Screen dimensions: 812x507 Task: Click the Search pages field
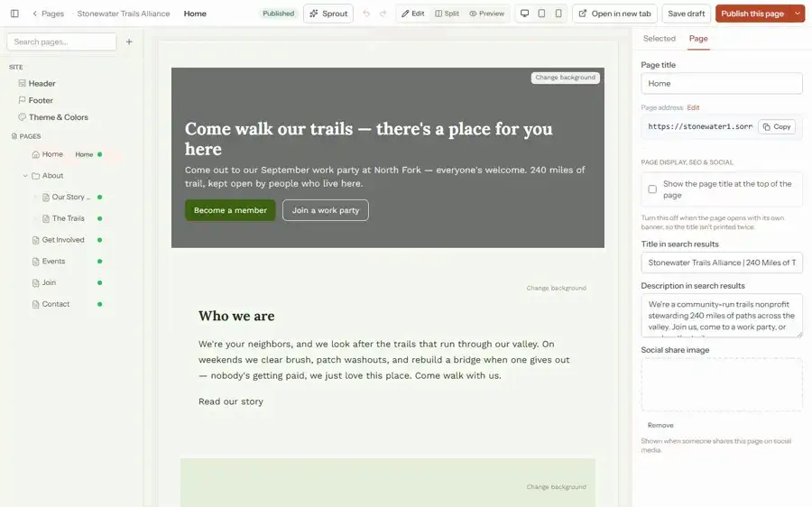tap(61, 41)
